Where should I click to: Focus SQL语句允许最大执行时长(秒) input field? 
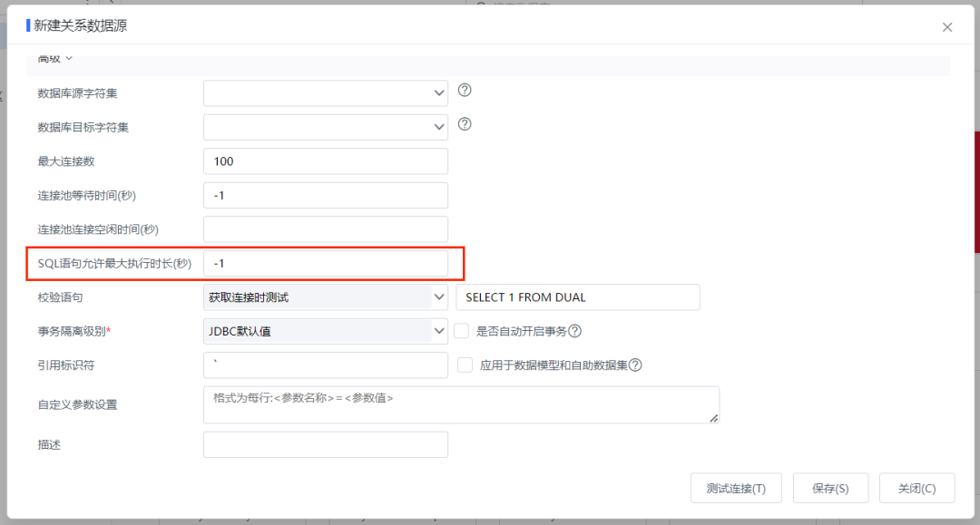point(326,264)
